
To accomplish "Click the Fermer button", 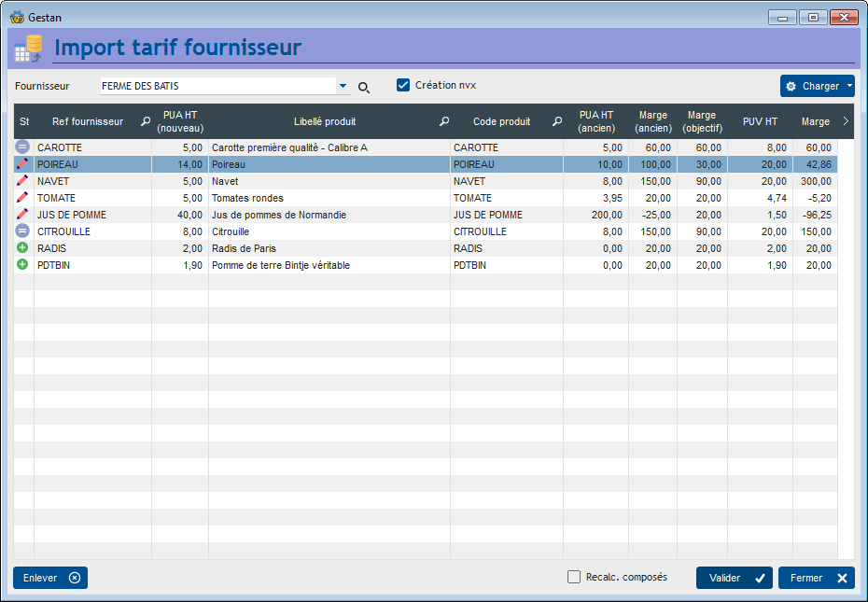I will (816, 578).
